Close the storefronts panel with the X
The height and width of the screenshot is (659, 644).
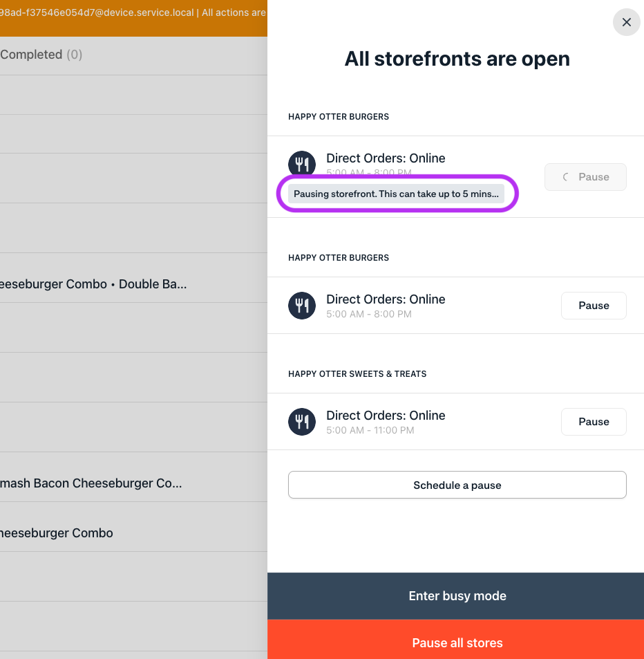[x=626, y=22]
